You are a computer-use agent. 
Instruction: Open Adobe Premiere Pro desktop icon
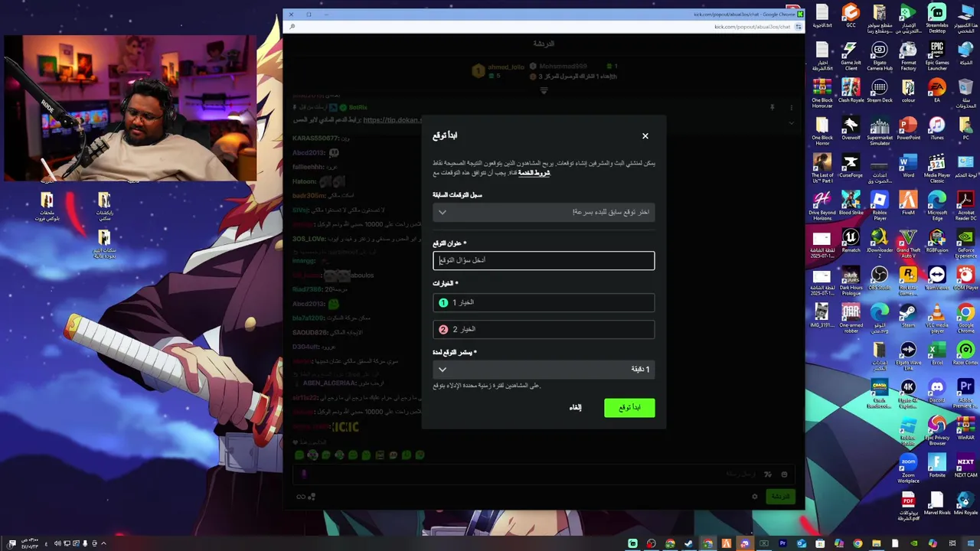(x=965, y=393)
